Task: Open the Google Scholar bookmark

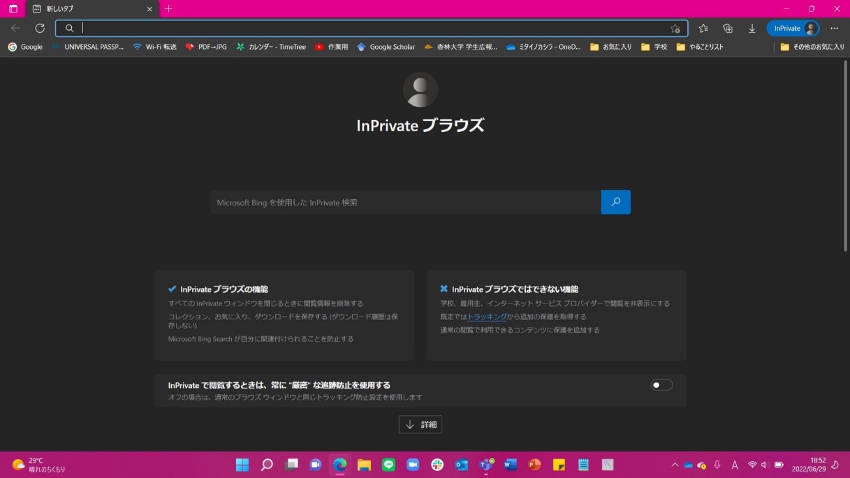Action: click(385, 47)
